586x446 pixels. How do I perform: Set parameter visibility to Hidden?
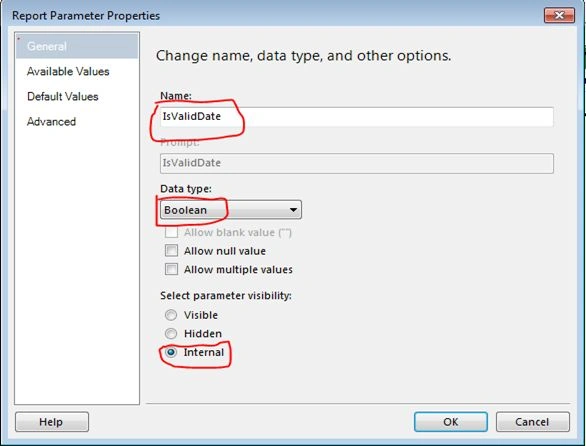[x=171, y=333]
